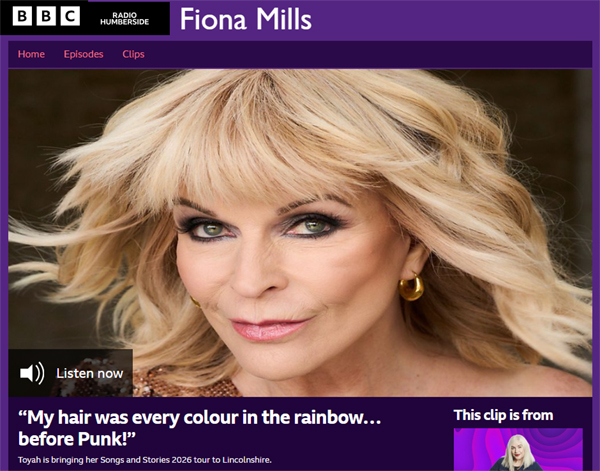Start playback with Listen now label
The width and height of the screenshot is (600, 471).
[90, 373]
